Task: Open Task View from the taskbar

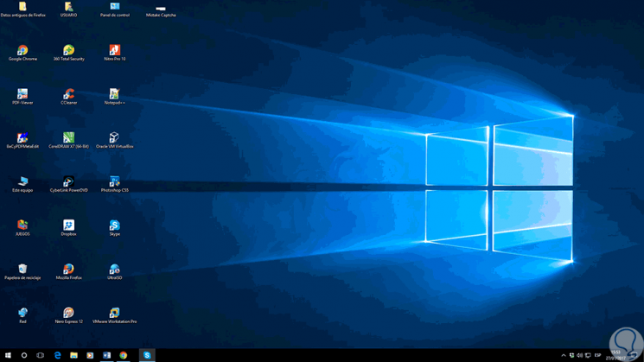Action: (41, 355)
